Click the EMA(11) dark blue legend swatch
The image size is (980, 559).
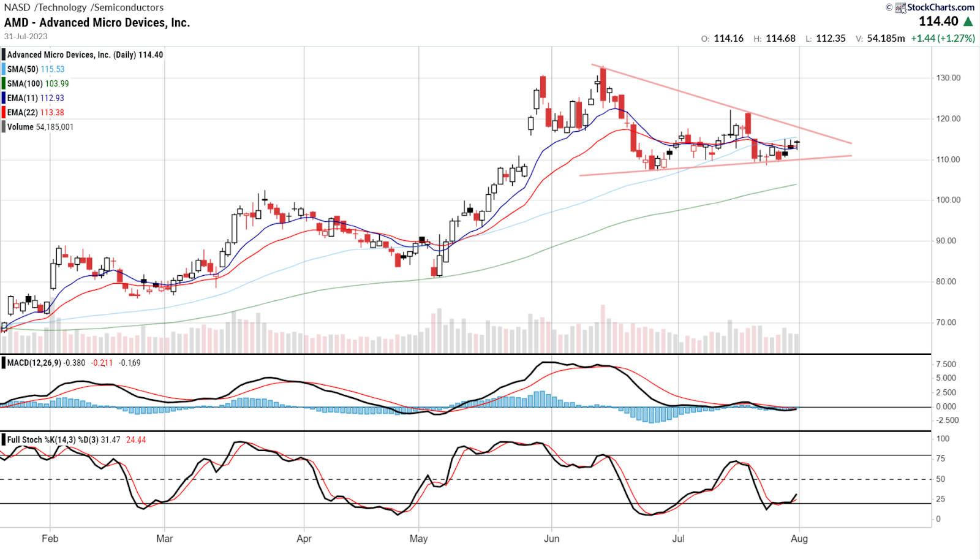pyautogui.click(x=4, y=98)
